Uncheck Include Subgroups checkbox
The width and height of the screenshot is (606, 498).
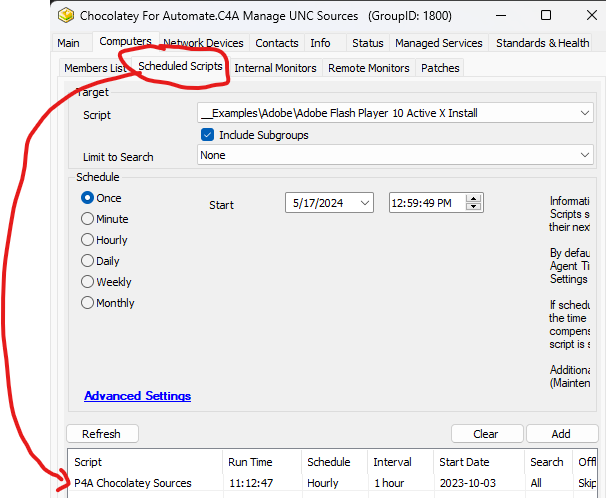point(208,135)
